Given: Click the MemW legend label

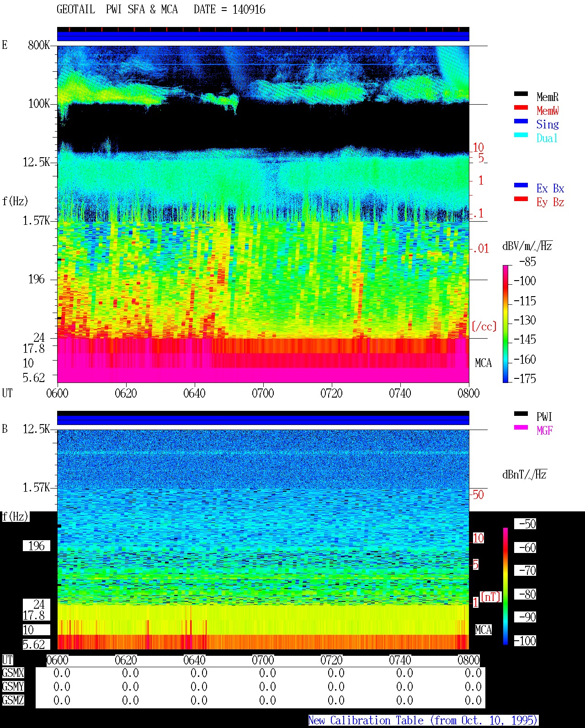Looking at the screenshot, I should pyautogui.click(x=548, y=111).
